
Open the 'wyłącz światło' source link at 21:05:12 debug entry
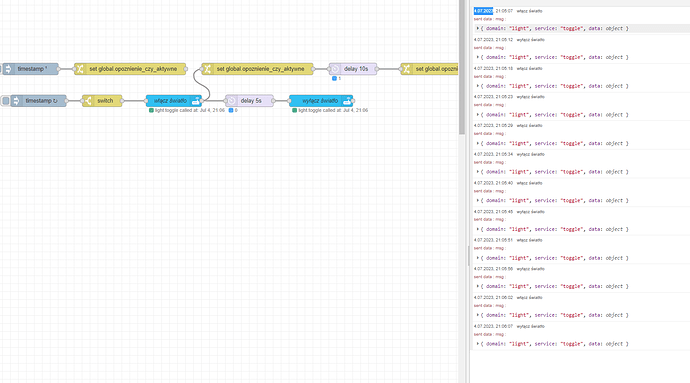pos(531,40)
